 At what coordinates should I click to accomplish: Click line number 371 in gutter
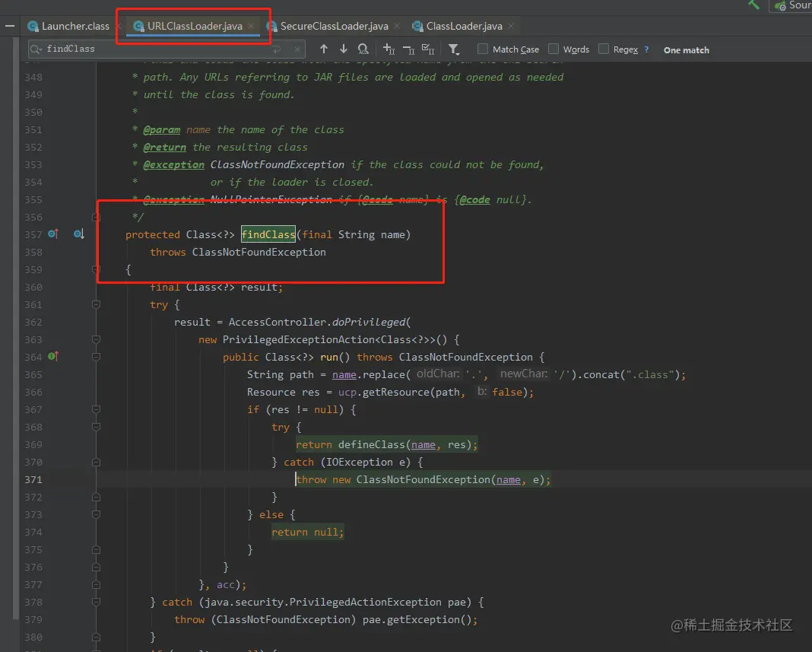coord(33,479)
